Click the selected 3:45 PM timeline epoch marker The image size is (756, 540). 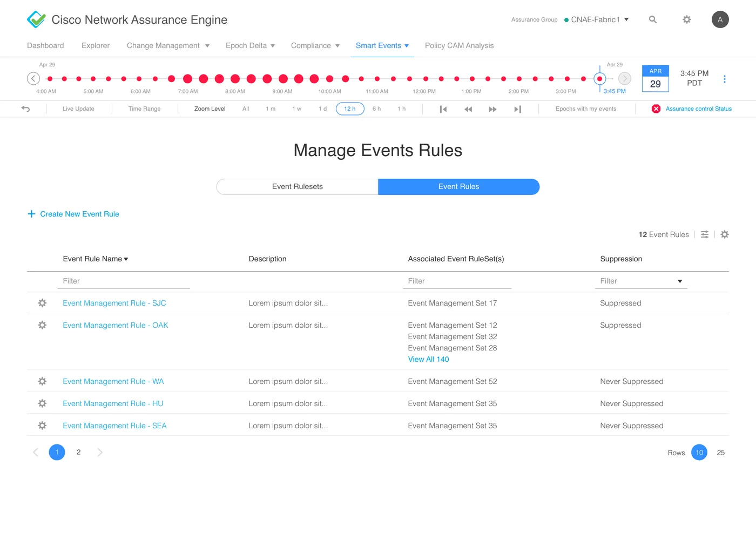click(x=599, y=79)
